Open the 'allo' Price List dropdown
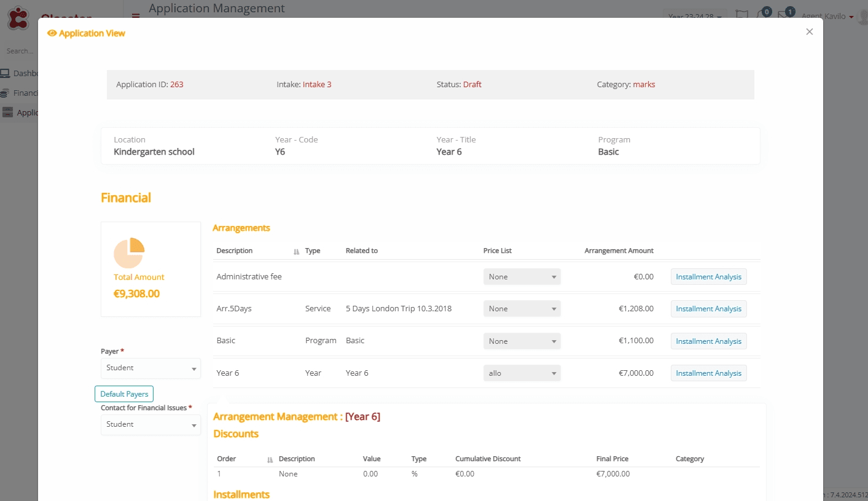The image size is (868, 501). point(522,373)
